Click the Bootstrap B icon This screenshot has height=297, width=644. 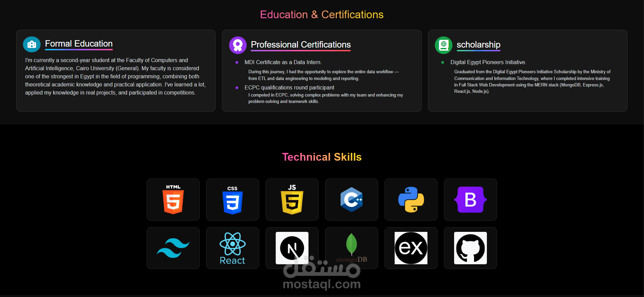tap(470, 199)
